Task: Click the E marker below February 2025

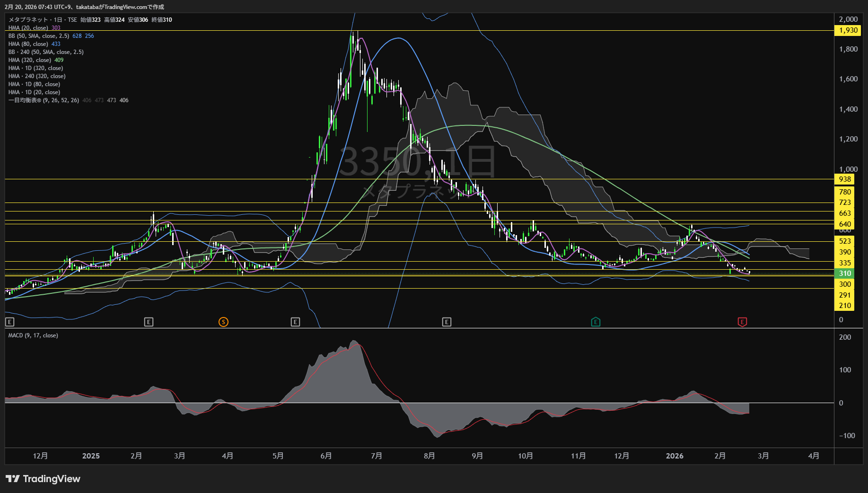Action: point(149,322)
